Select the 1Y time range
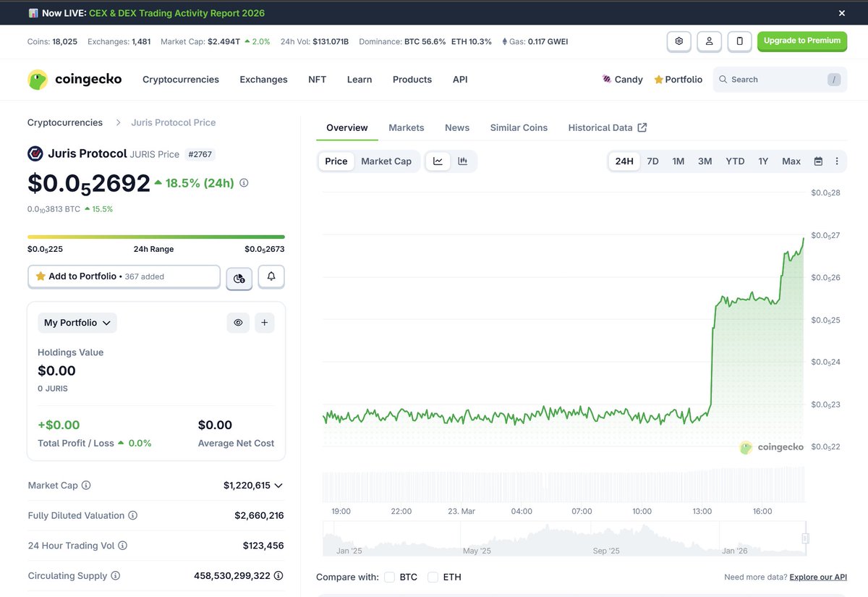868x597 pixels. (763, 161)
